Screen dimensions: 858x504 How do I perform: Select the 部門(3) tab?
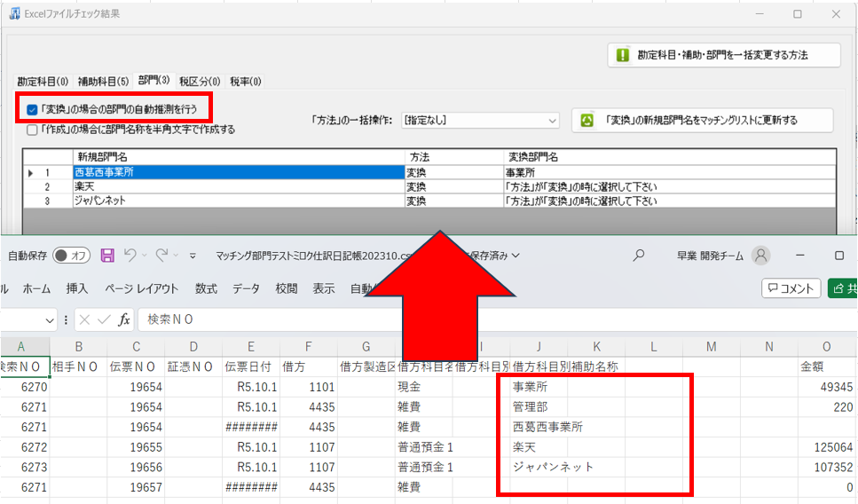tap(153, 81)
